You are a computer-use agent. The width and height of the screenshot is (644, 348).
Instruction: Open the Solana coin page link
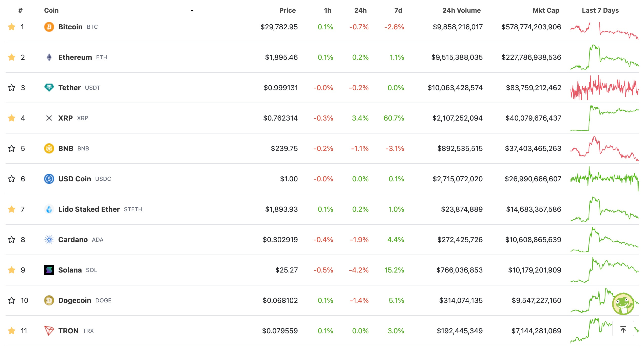pos(70,270)
